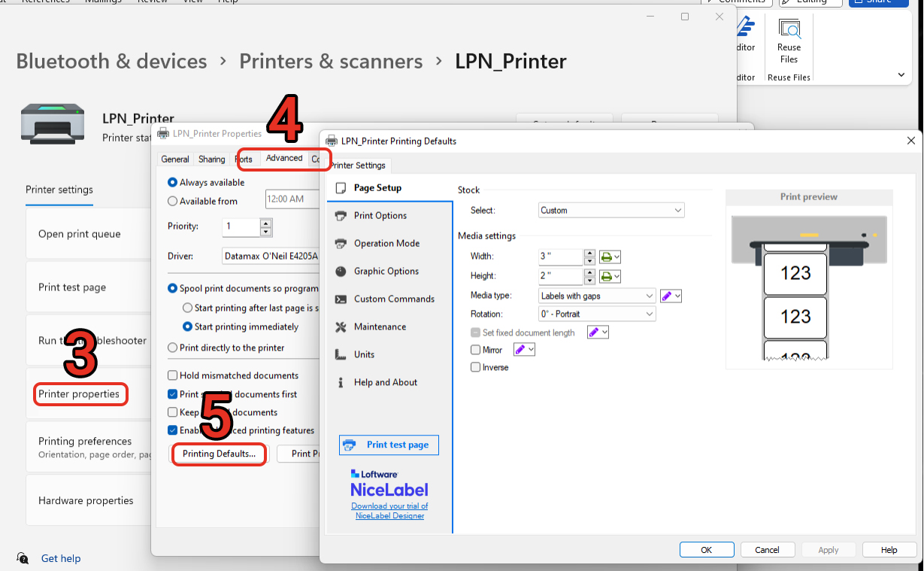Increase Priority using the up stepper arrow
The image size is (924, 571).
pos(265,223)
